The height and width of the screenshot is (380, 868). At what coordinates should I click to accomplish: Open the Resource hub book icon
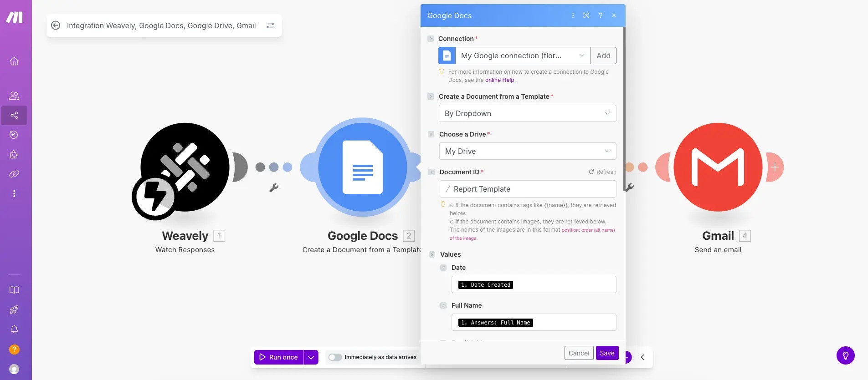point(14,290)
